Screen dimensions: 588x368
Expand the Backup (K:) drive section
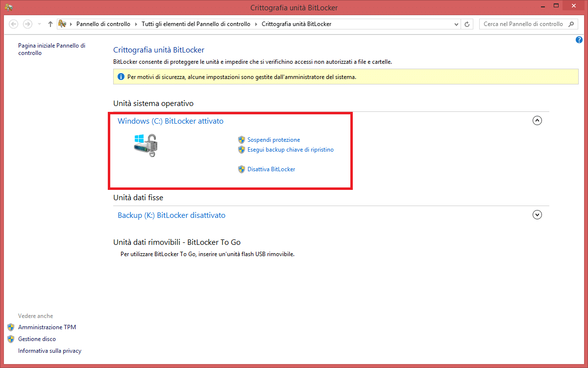[537, 214]
